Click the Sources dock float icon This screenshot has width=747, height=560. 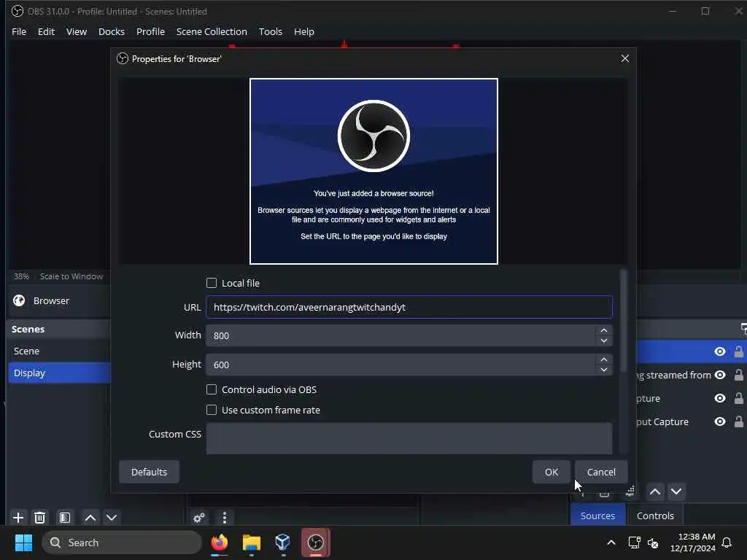[x=743, y=329]
